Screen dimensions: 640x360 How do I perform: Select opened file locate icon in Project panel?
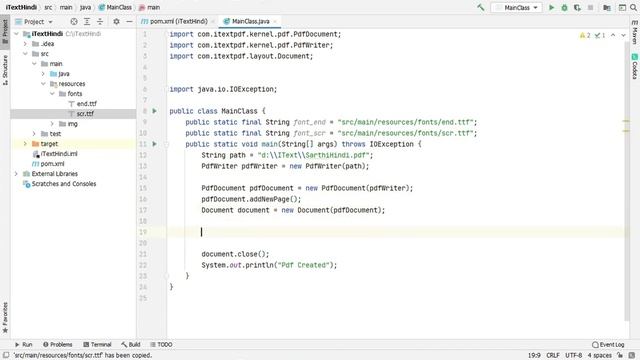tap(74, 21)
